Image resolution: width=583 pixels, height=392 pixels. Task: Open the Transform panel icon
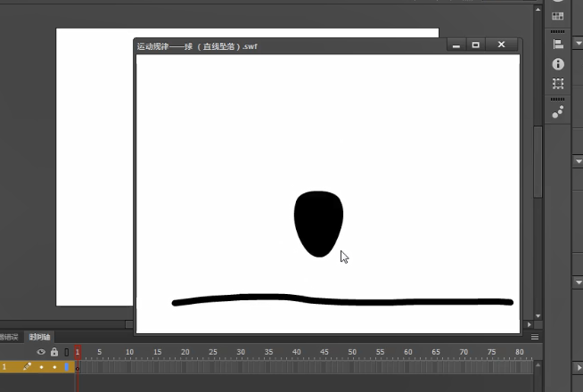pyautogui.click(x=558, y=83)
